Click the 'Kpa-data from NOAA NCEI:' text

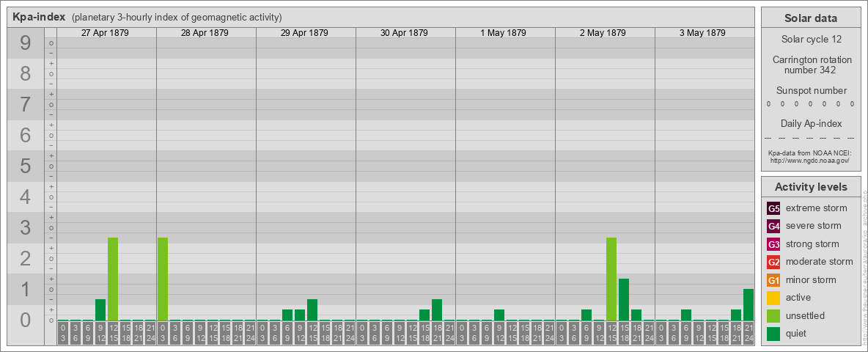point(809,153)
